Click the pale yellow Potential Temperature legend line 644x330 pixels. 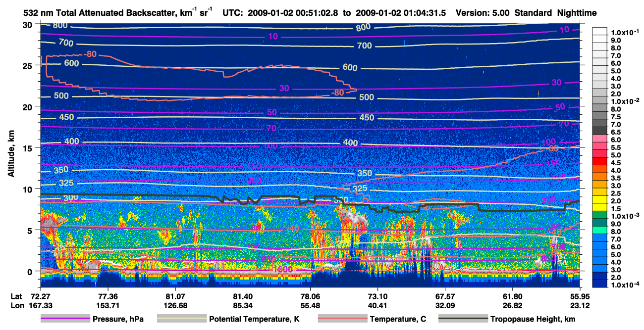click(182, 319)
